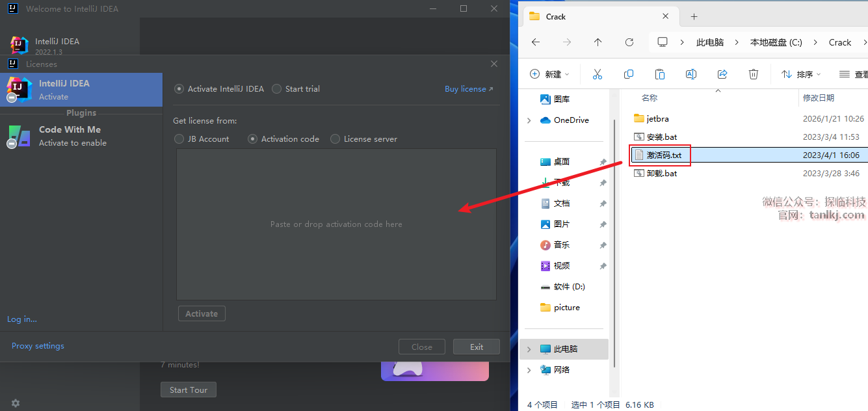The height and width of the screenshot is (411, 868).
Task: Open 本地磁盘 (C:) breadcrumb
Action: coord(776,42)
